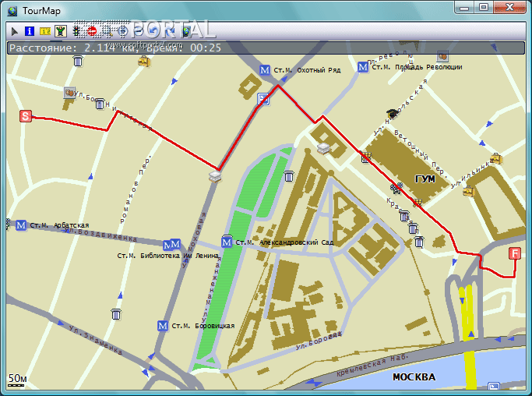Select the Охотный Ряд metro icon
532x396 pixels.
click(265, 70)
